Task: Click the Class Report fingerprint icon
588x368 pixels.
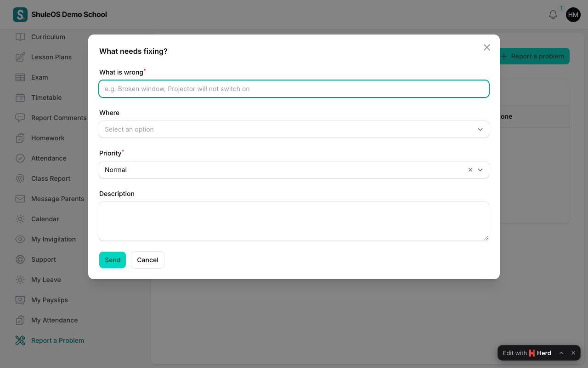Action: click(x=20, y=178)
